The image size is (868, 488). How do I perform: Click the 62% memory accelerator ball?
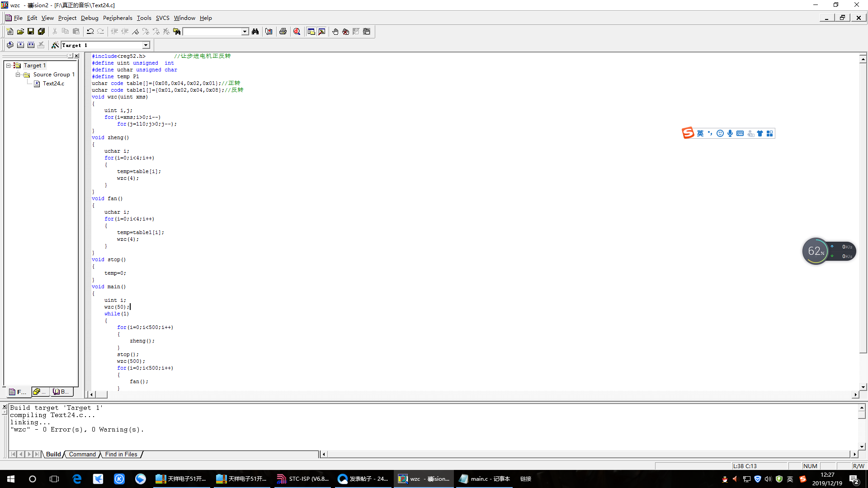[816, 251]
